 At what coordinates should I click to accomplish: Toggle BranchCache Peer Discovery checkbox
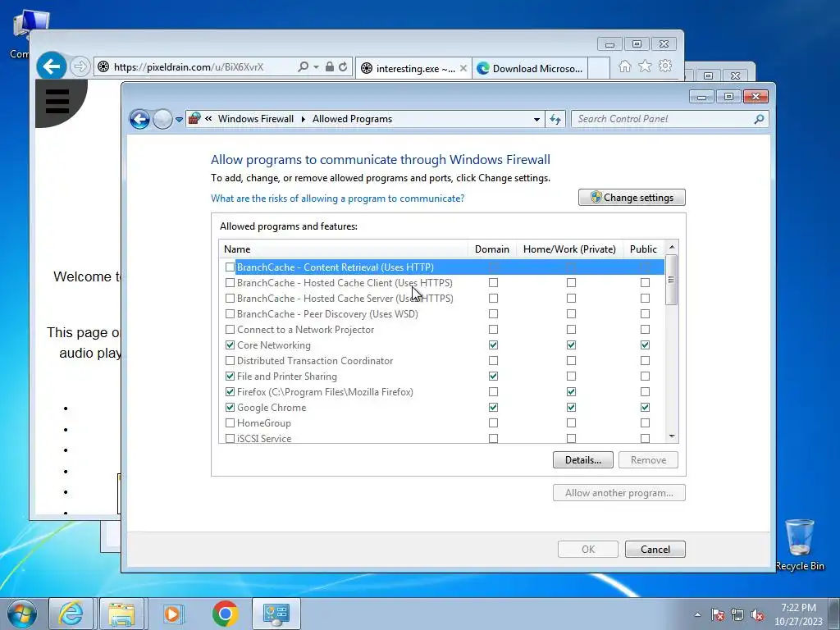(x=230, y=313)
